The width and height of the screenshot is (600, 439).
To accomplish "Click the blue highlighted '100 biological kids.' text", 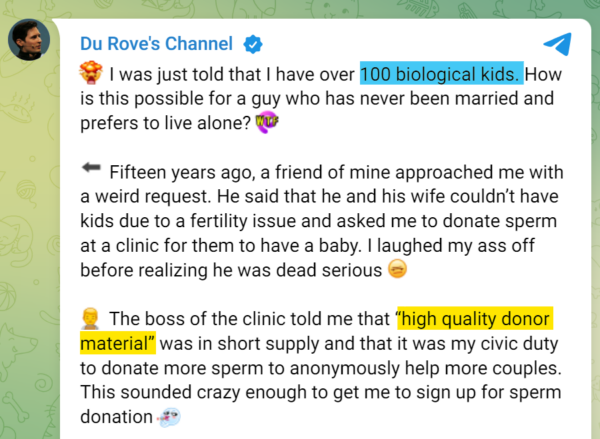I will click(x=441, y=75).
